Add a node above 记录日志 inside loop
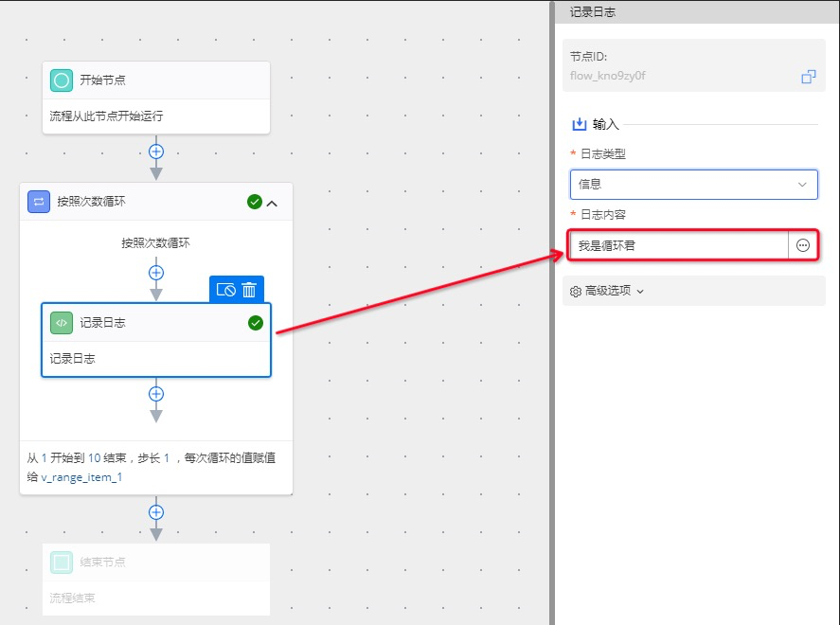 [x=156, y=273]
